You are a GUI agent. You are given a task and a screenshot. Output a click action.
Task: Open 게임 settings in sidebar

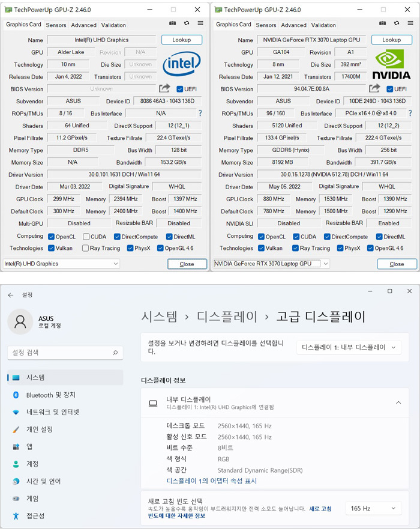pos(65,499)
